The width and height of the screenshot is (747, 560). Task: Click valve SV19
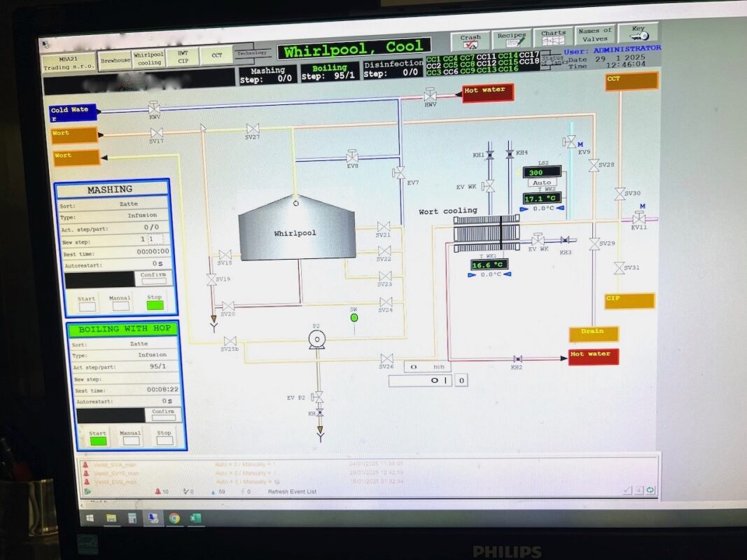[x=211, y=279]
